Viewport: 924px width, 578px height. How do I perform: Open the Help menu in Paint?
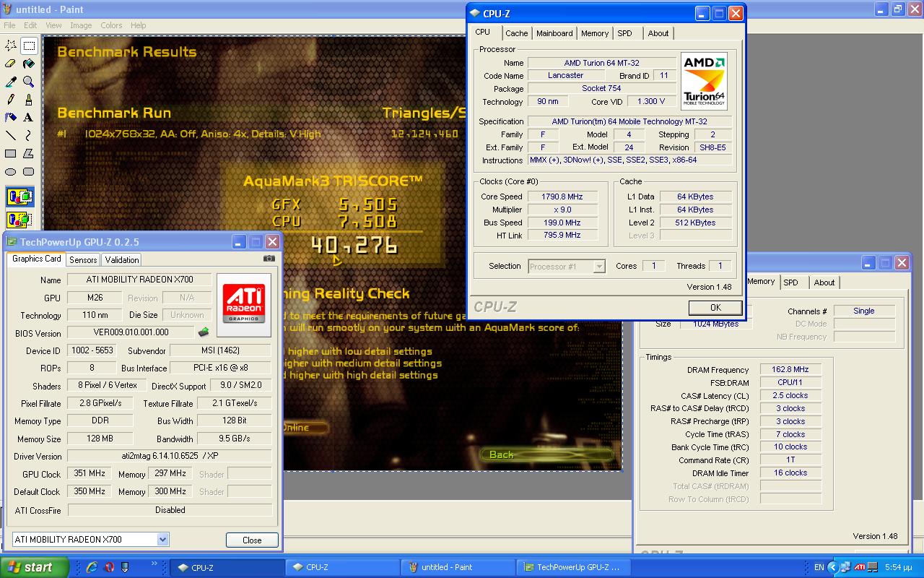coord(139,25)
